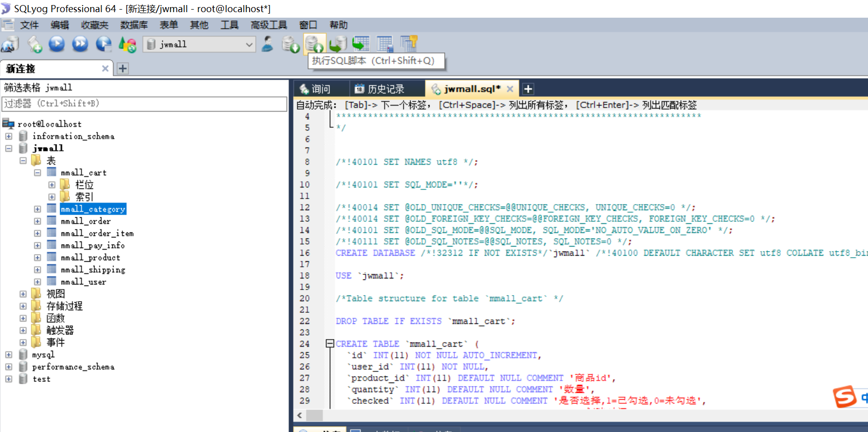Viewport: 868px width, 432px height.
Task: Click the Execute SQL script icon
Action: 314,44
